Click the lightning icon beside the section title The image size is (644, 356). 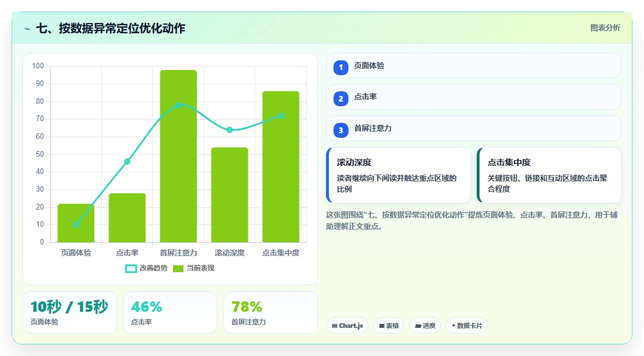click(27, 29)
